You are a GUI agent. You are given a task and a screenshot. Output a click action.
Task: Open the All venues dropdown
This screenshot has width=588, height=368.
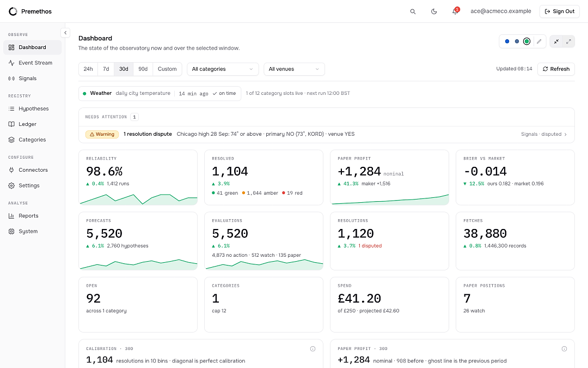(294, 69)
